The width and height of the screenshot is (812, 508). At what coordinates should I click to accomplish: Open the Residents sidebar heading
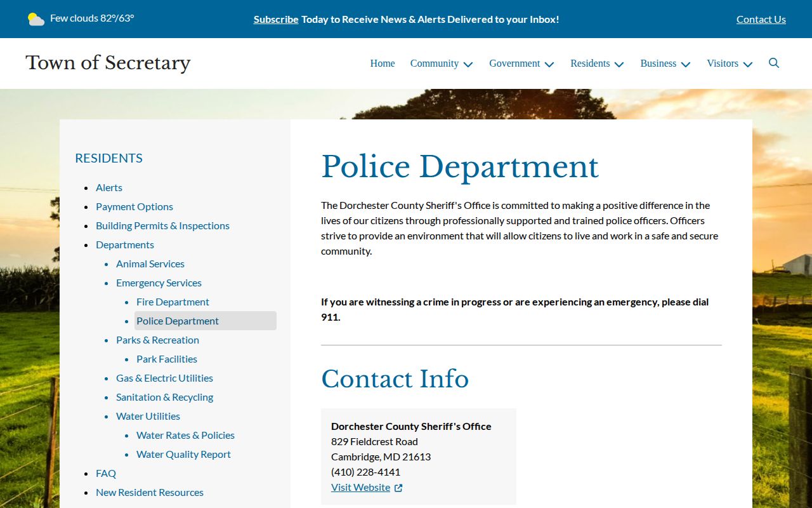(x=108, y=158)
